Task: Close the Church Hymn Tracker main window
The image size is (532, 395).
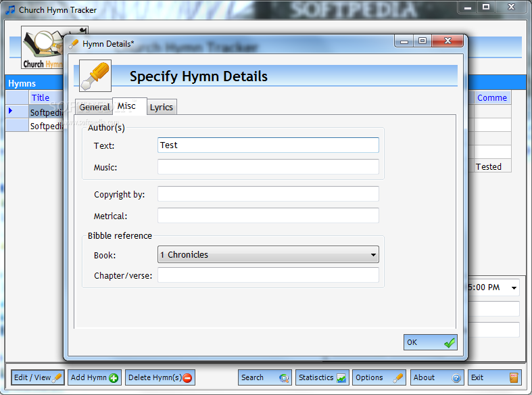Action: pyautogui.click(x=511, y=7)
